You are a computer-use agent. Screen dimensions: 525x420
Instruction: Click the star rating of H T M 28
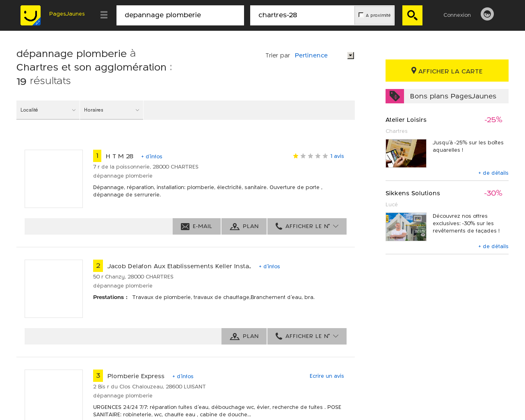(310, 156)
